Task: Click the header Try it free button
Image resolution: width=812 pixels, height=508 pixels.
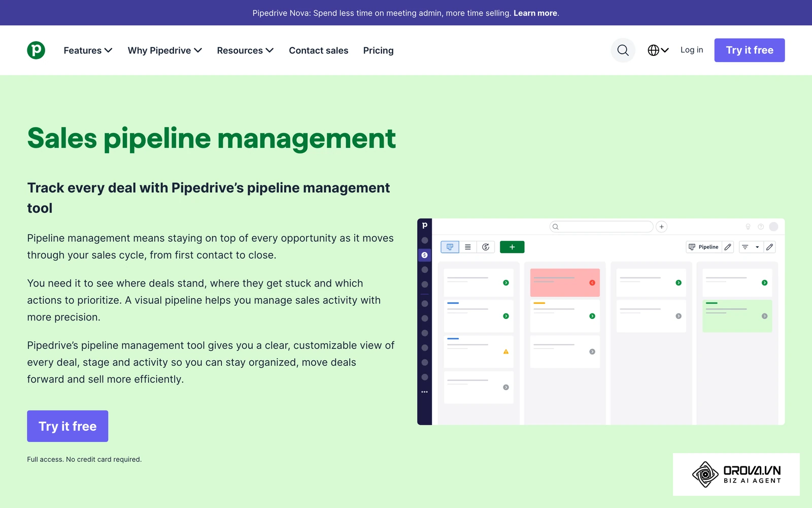Action: [750, 50]
